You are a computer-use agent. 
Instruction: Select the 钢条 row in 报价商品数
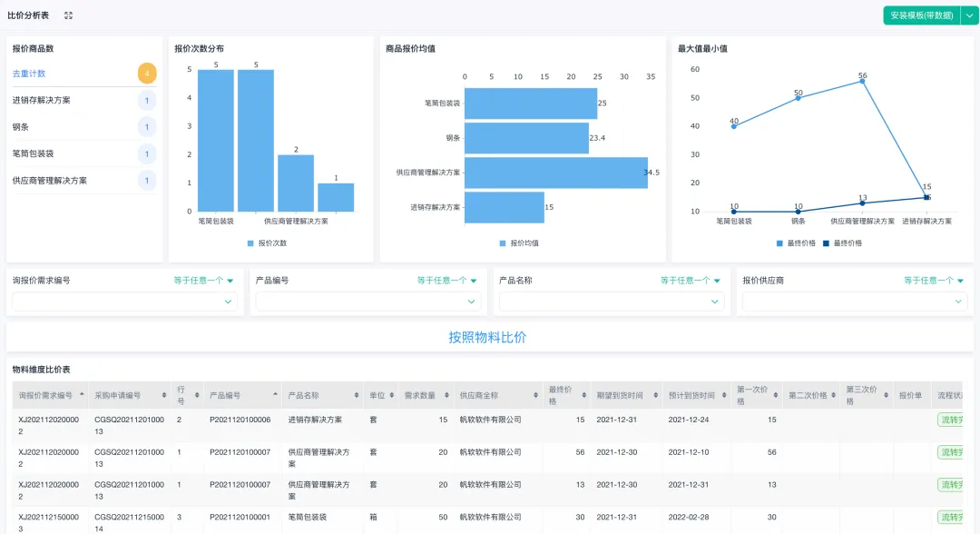click(x=83, y=127)
